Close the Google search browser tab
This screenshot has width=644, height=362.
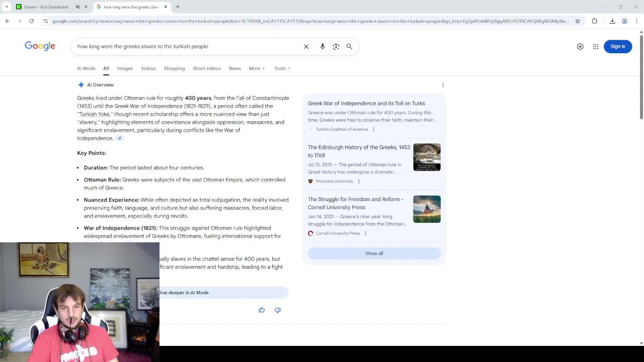pos(166,7)
